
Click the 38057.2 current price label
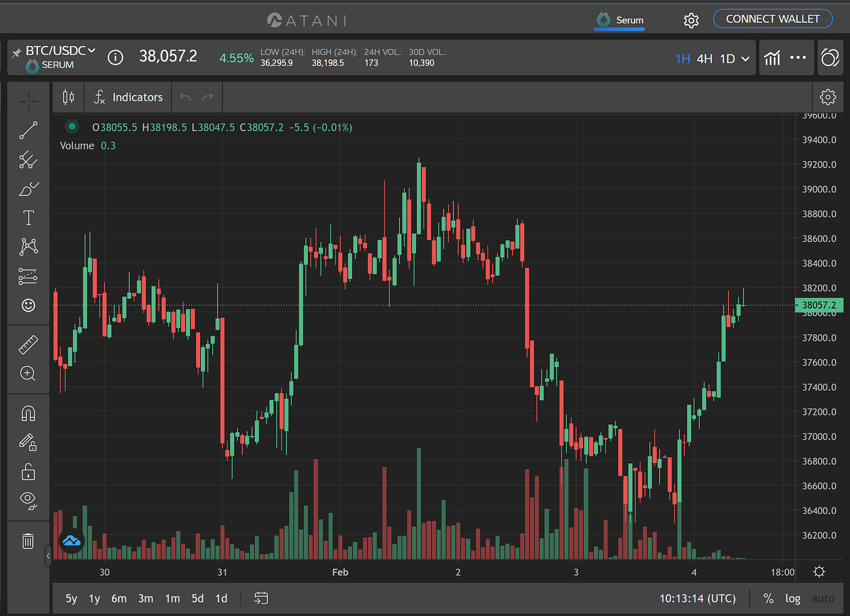point(819,305)
